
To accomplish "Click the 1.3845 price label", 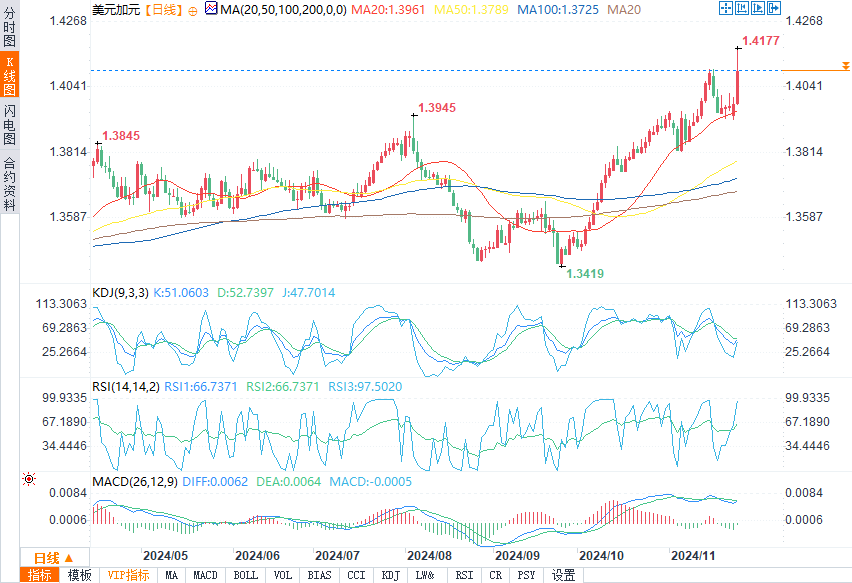I will point(121,136).
